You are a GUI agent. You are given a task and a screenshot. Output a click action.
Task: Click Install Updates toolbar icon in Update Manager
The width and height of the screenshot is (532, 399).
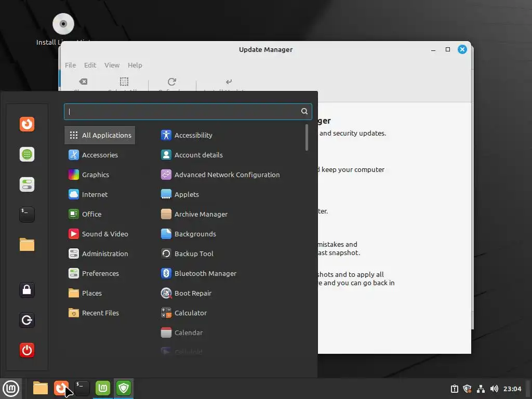click(x=229, y=82)
